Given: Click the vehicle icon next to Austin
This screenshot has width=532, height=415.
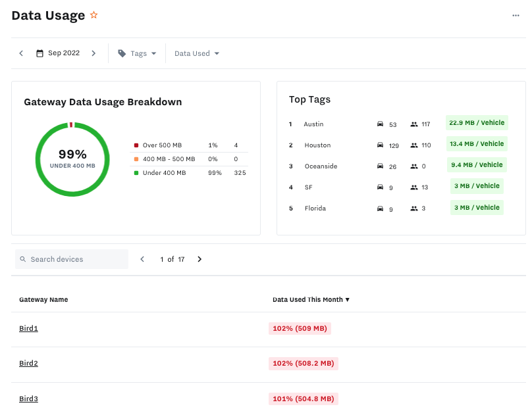Looking at the screenshot, I should point(381,124).
